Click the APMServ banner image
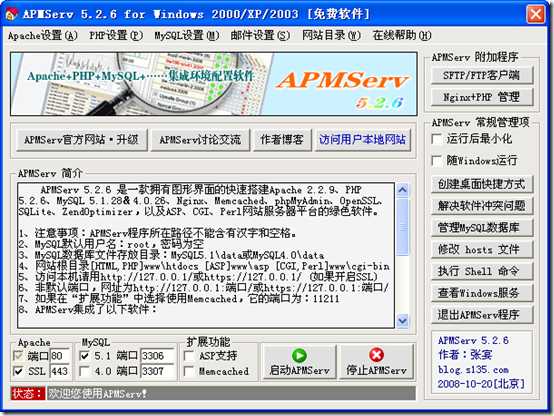This screenshot has width=554, height=416. point(214,84)
